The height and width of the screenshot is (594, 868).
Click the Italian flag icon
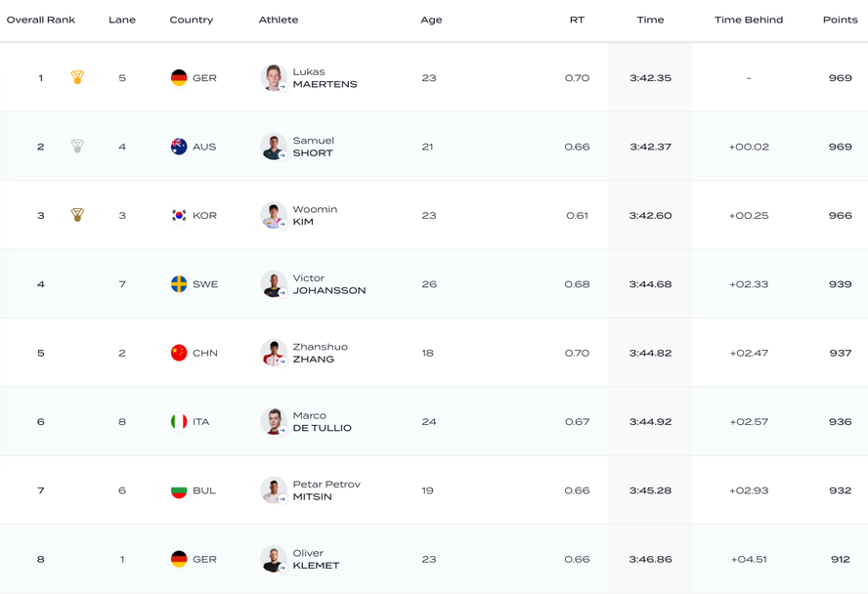(x=179, y=422)
